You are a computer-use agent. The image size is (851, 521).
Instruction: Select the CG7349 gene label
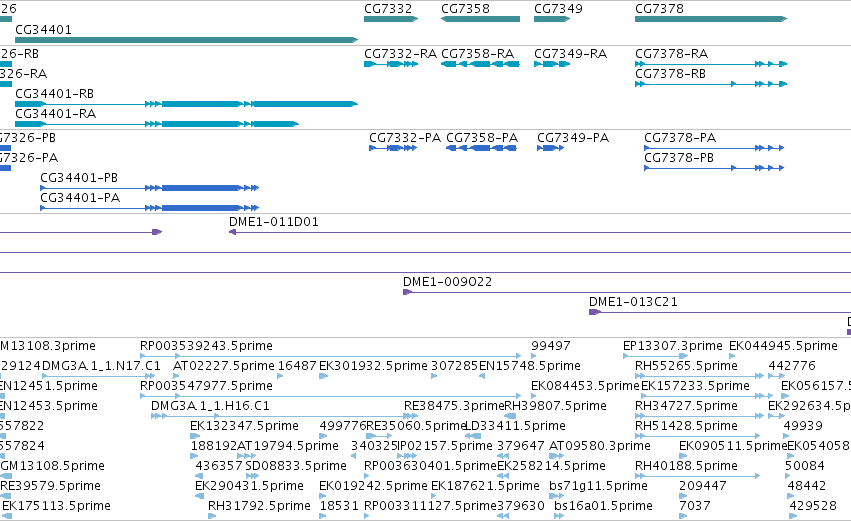558,9
